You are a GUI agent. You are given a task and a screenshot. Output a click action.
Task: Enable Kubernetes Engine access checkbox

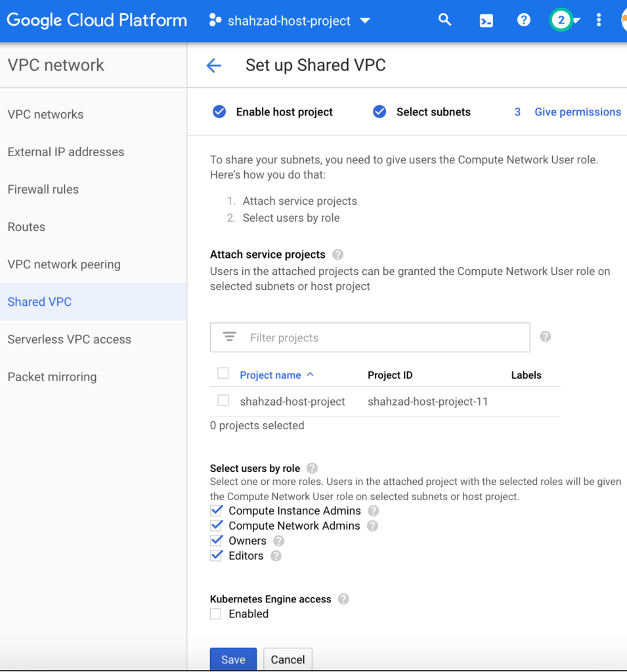click(x=216, y=614)
